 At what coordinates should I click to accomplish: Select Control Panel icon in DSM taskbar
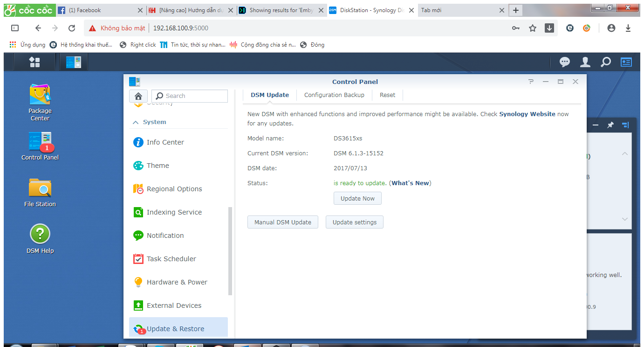click(74, 62)
